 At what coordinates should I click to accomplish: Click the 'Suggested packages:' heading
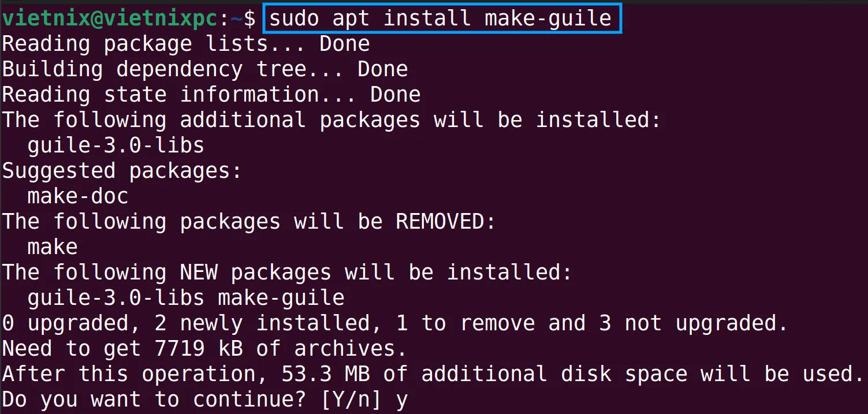(x=122, y=171)
